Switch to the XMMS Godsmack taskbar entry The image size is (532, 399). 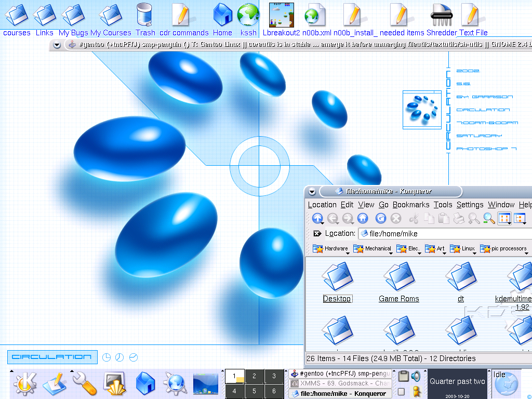(x=340, y=383)
